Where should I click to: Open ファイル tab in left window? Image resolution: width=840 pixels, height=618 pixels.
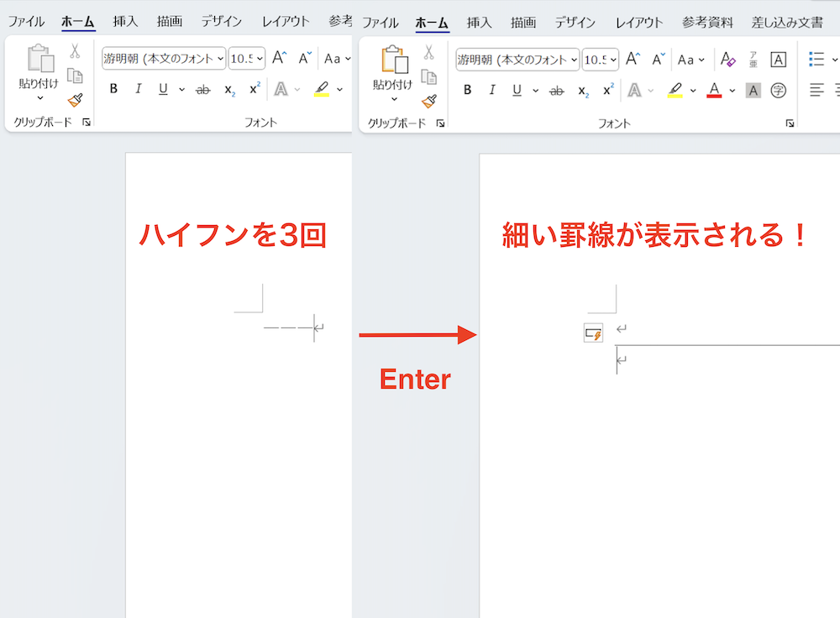[26, 22]
